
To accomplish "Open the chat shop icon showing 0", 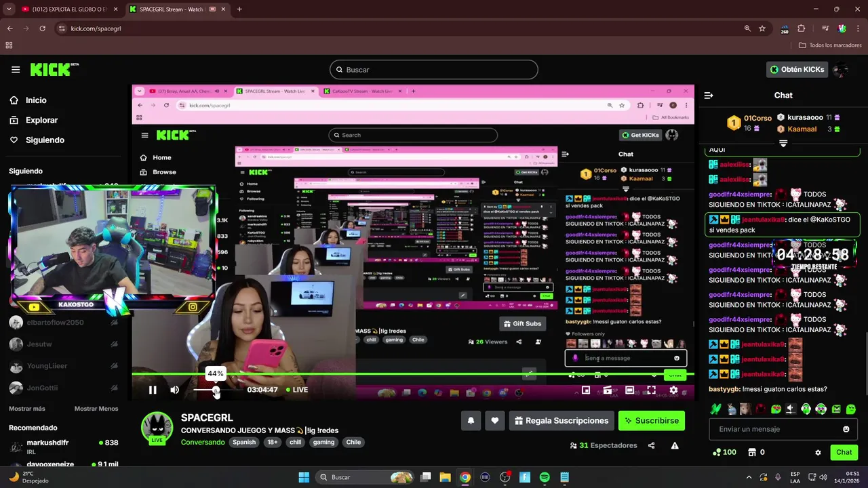I will (x=756, y=452).
